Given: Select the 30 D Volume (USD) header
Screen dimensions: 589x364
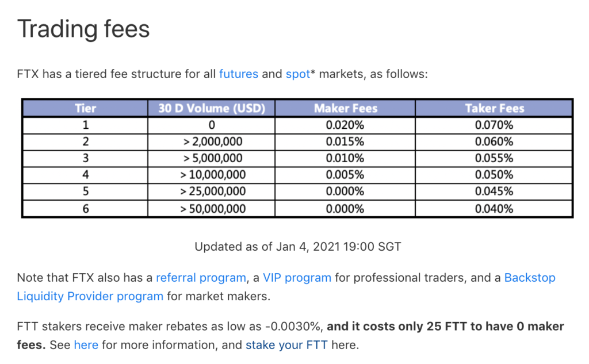Looking at the screenshot, I should pos(212,108).
